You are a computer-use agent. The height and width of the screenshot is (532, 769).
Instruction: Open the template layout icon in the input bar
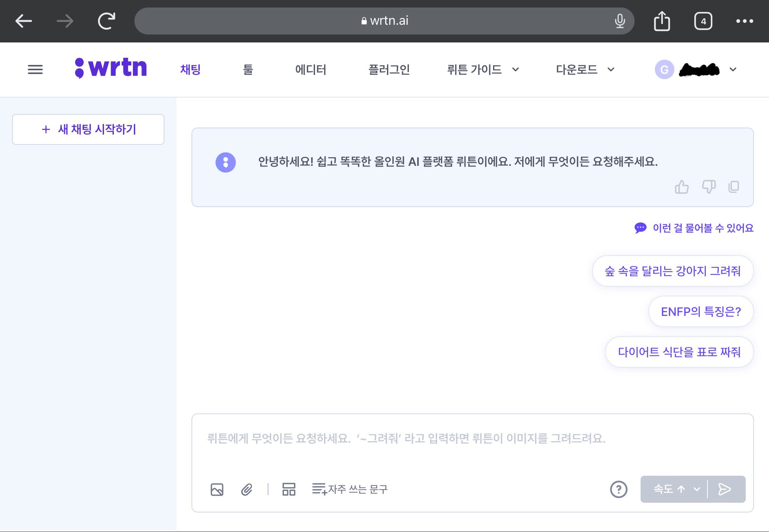pyautogui.click(x=288, y=489)
